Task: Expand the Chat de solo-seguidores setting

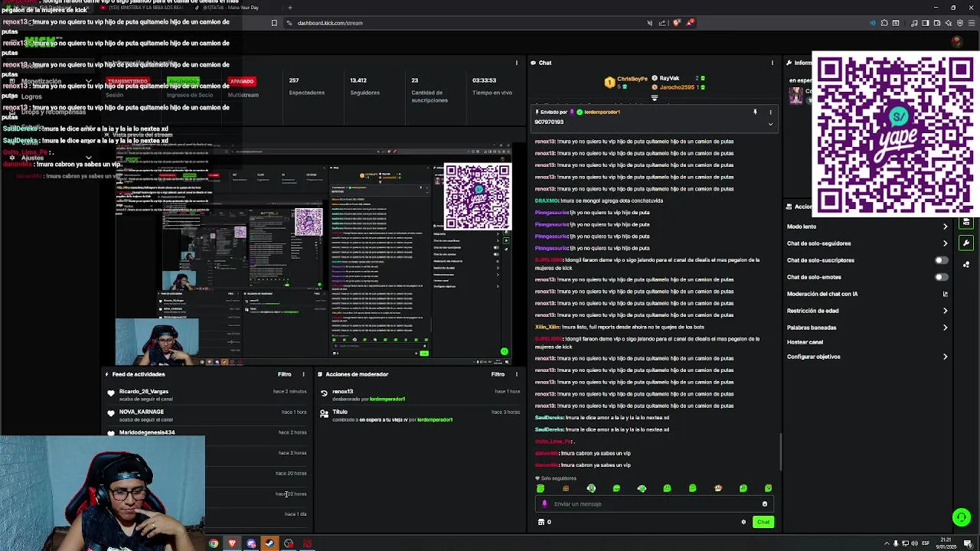Action: click(x=867, y=243)
